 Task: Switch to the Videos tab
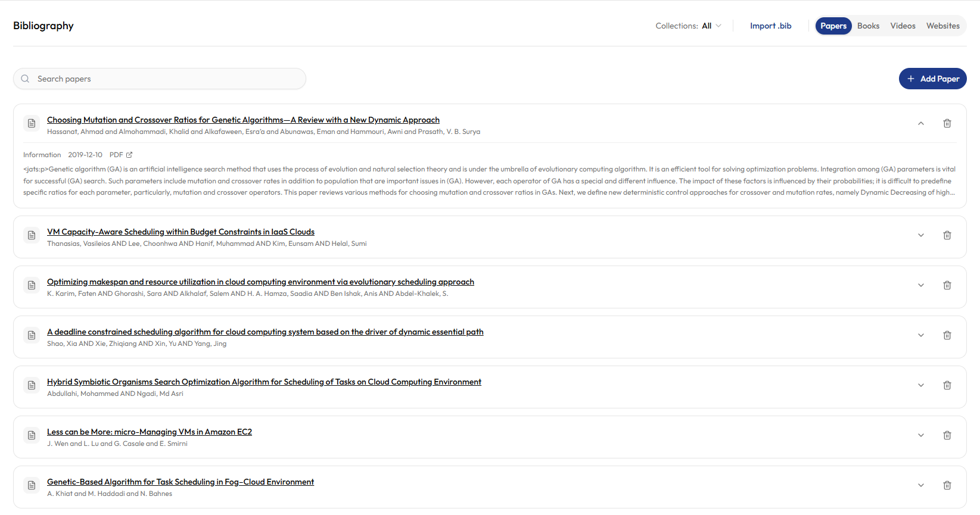pos(903,26)
